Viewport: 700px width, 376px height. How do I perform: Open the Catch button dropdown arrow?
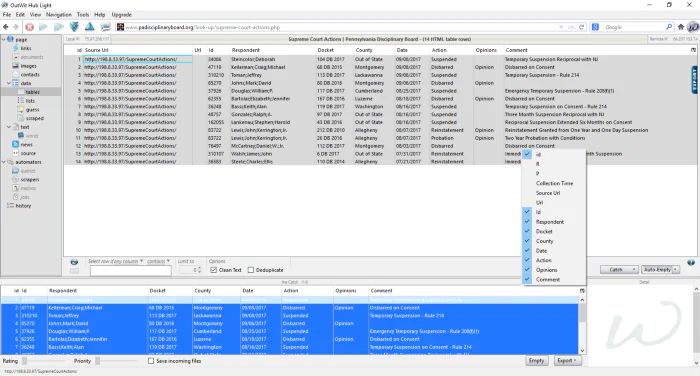pos(633,270)
